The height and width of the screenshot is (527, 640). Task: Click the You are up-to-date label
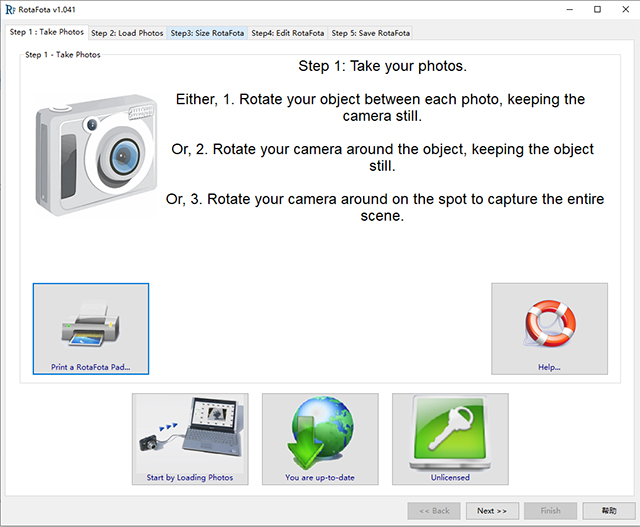(320, 477)
